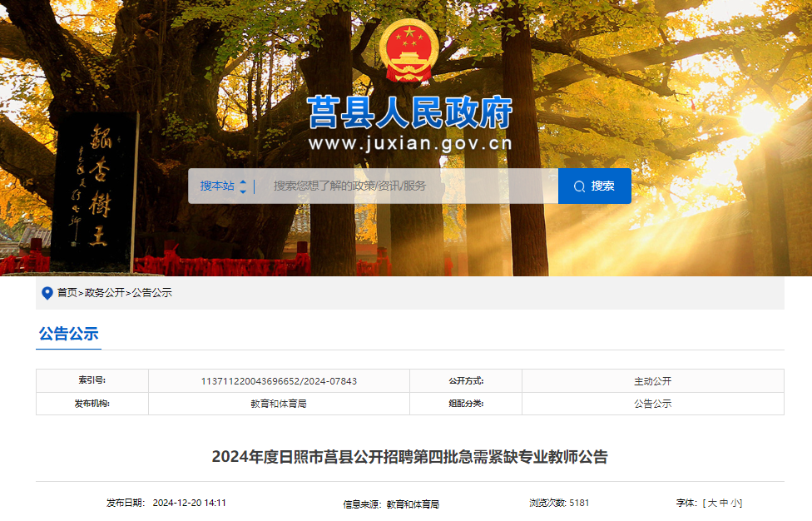Click the publish date 2024-12-20 14:11
Image resolution: width=812 pixels, height=521 pixels.
189,504
